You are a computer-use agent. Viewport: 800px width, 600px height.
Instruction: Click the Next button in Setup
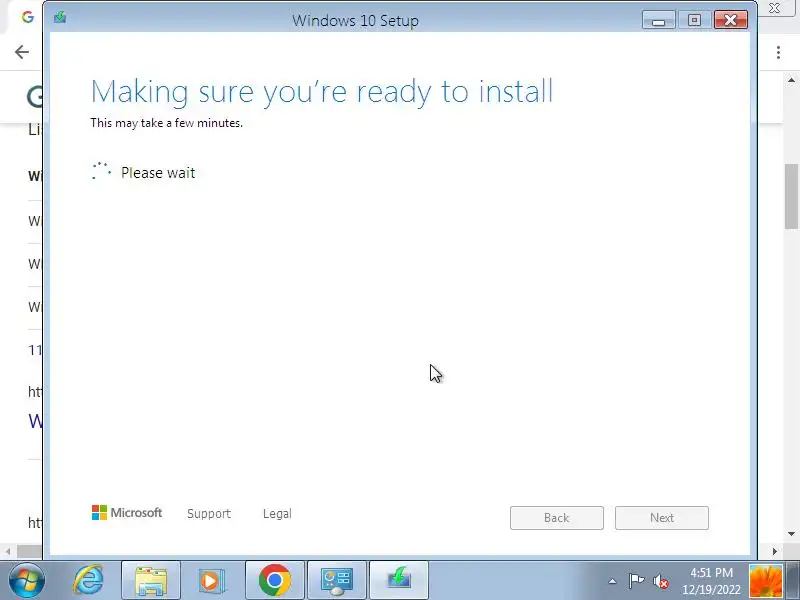[662, 518]
